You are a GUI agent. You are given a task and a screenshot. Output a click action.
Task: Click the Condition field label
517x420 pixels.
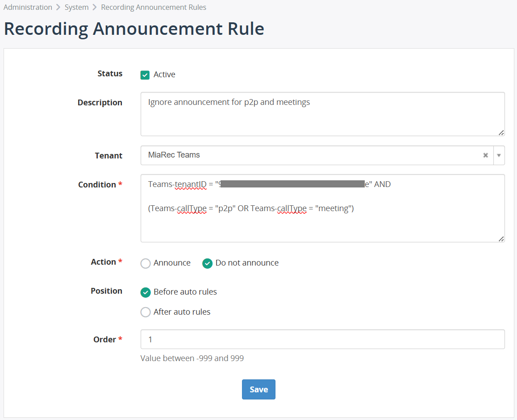(97, 185)
